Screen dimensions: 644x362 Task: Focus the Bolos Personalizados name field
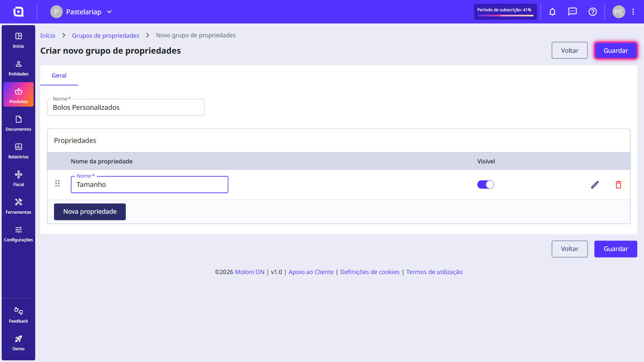click(x=126, y=107)
